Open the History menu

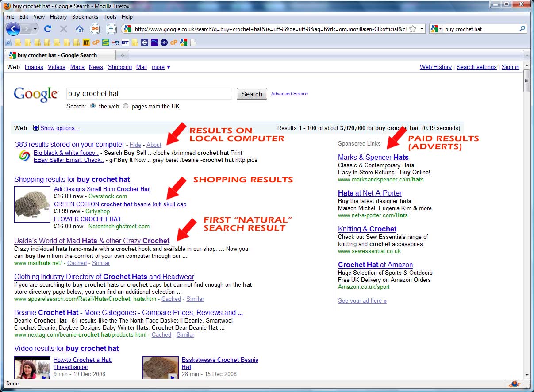58,17
